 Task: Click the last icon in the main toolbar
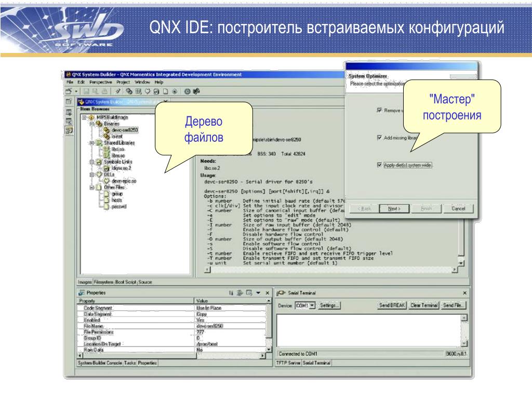[196, 91]
